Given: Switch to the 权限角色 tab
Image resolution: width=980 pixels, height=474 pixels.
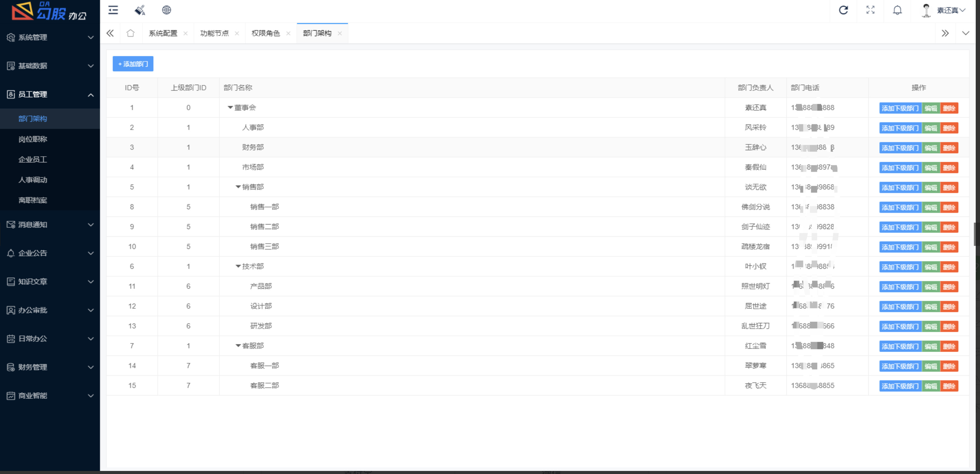Looking at the screenshot, I should tap(265, 33).
